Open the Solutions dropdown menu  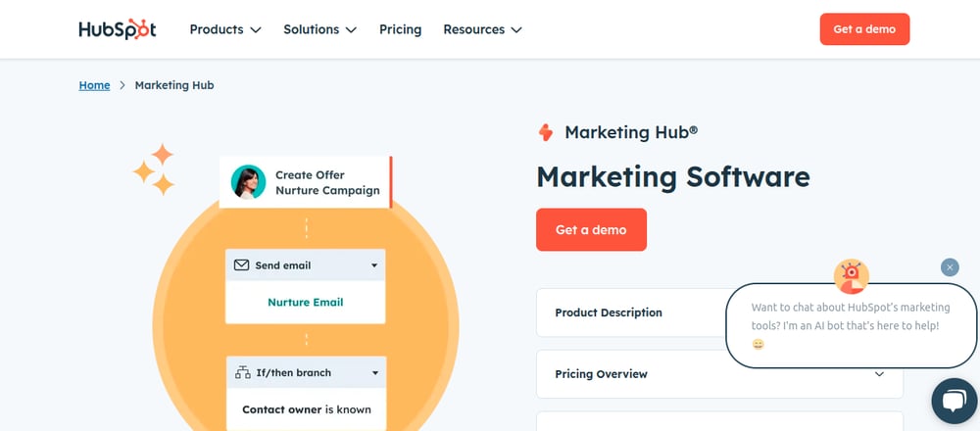click(320, 29)
